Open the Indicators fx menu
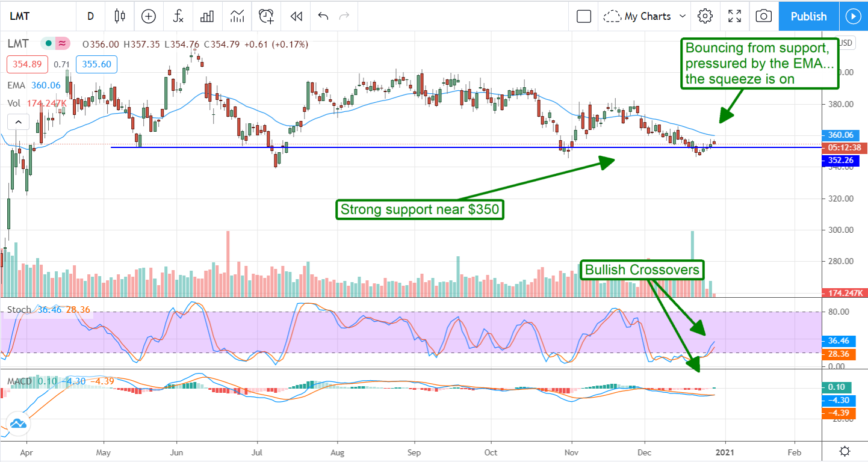868x462 pixels. coord(178,16)
